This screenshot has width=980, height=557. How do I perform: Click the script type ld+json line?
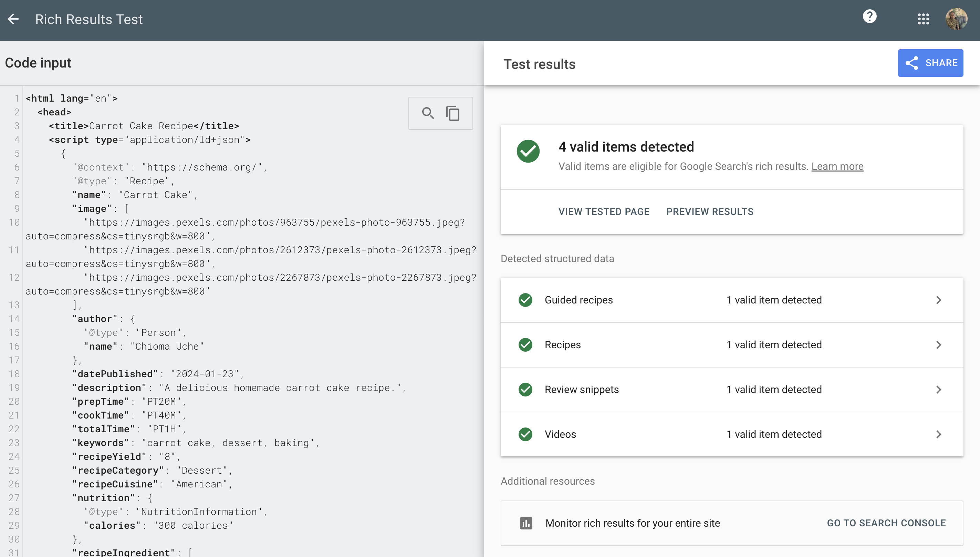point(149,140)
